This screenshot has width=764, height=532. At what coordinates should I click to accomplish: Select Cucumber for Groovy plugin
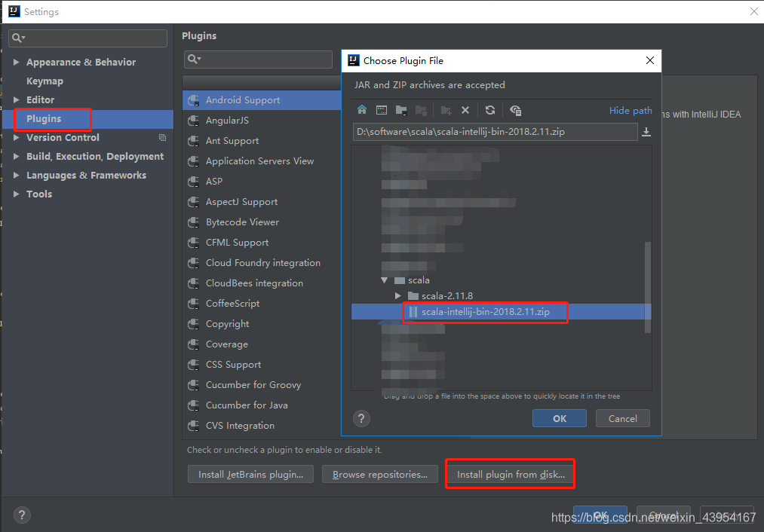point(262,385)
